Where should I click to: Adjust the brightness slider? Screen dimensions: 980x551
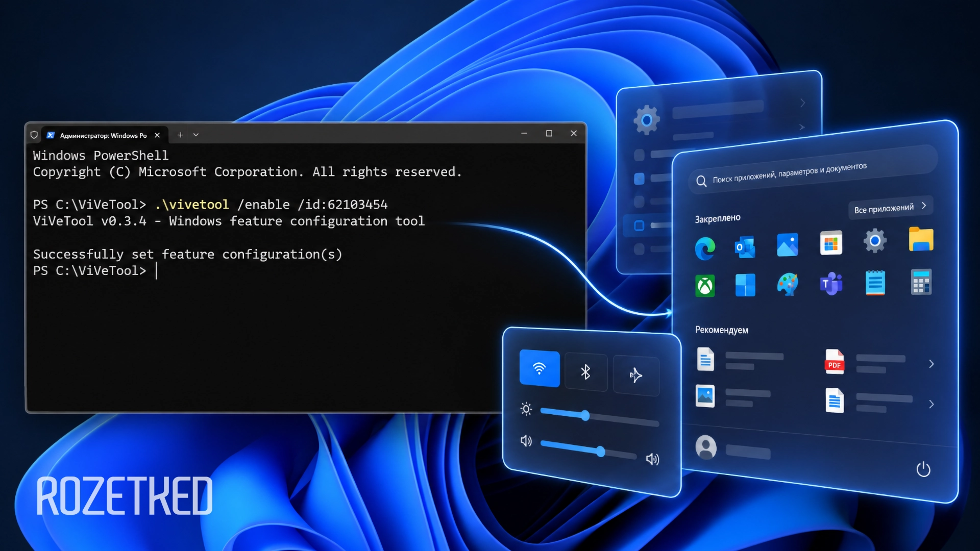pyautogui.click(x=600, y=416)
